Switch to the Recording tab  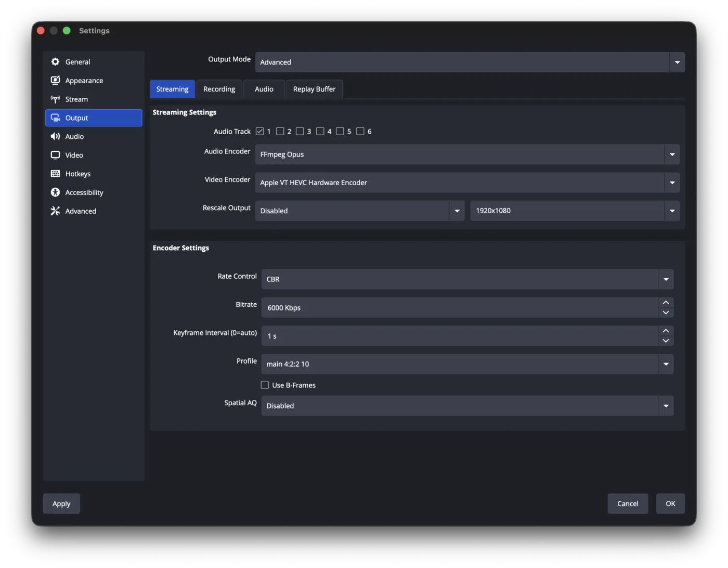(x=219, y=89)
